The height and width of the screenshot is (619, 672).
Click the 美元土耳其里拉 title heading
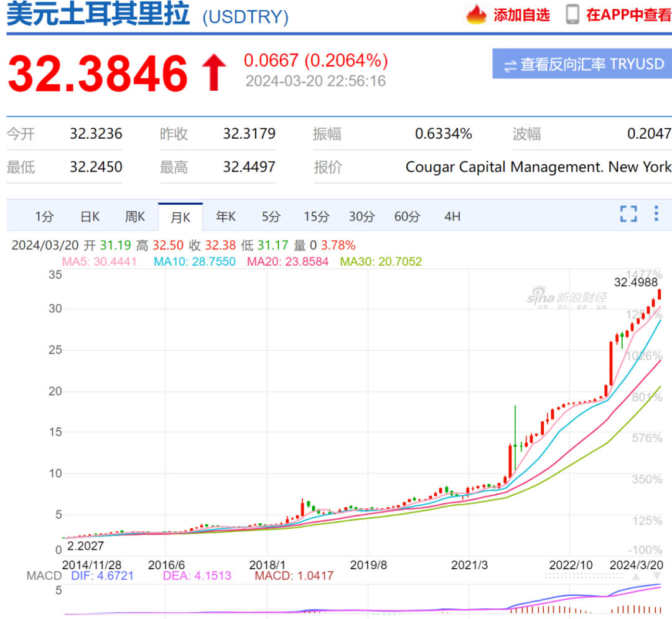click(x=98, y=14)
